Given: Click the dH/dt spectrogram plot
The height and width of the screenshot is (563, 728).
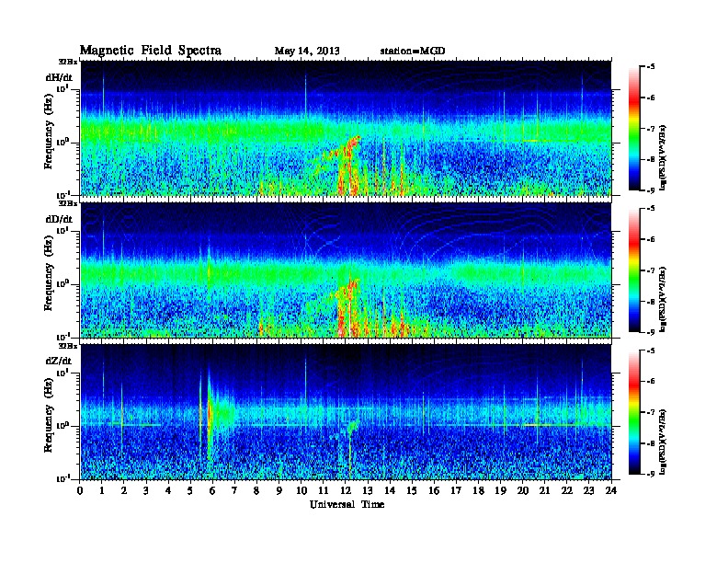Looking at the screenshot, I should coord(346,128).
